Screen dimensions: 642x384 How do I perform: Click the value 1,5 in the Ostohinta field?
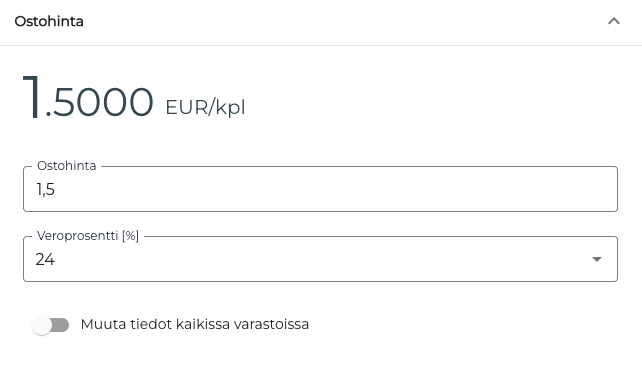pyautogui.click(x=45, y=190)
